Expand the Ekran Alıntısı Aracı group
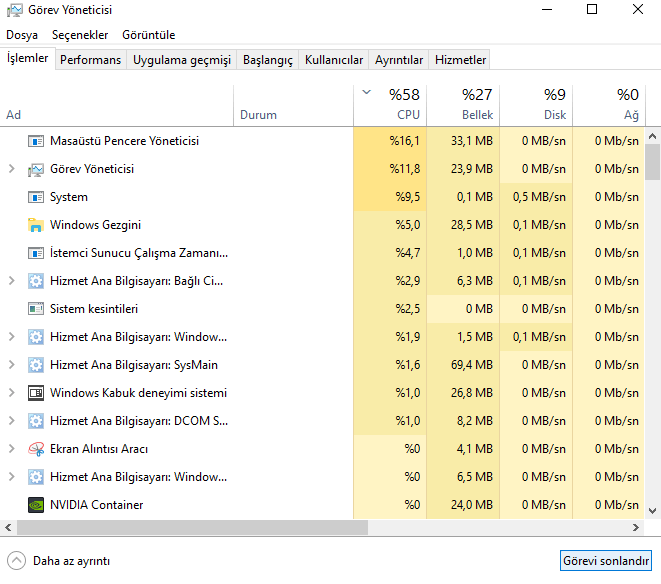 coord(12,449)
